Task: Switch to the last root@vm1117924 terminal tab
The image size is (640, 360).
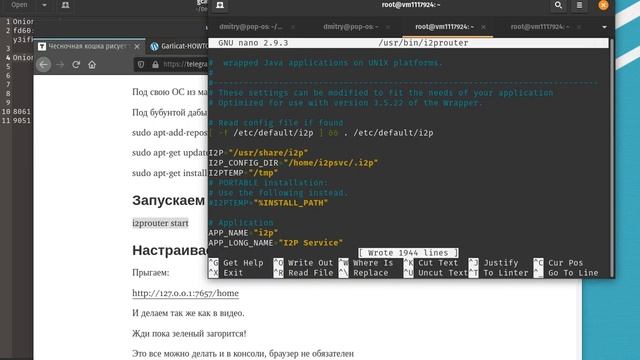Action: (x=540, y=27)
